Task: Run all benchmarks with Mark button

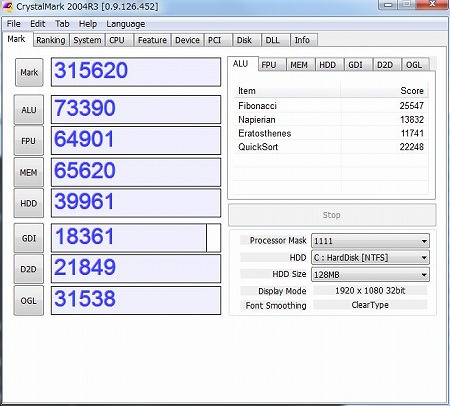Action: 29,72
